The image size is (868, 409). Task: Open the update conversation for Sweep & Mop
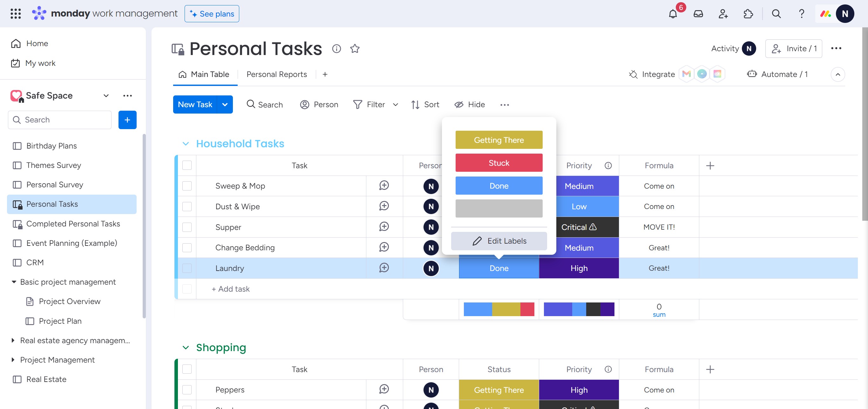coord(384,185)
